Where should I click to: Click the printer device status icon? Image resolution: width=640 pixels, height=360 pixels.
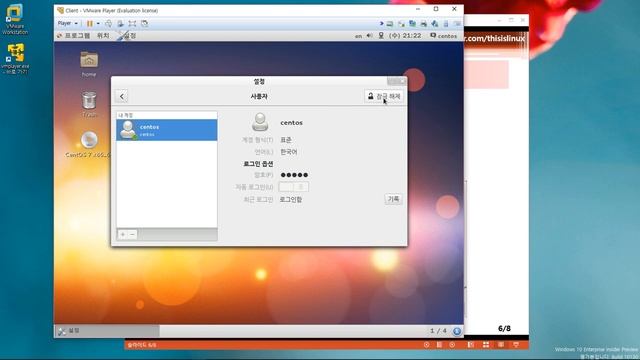[x=424, y=24]
